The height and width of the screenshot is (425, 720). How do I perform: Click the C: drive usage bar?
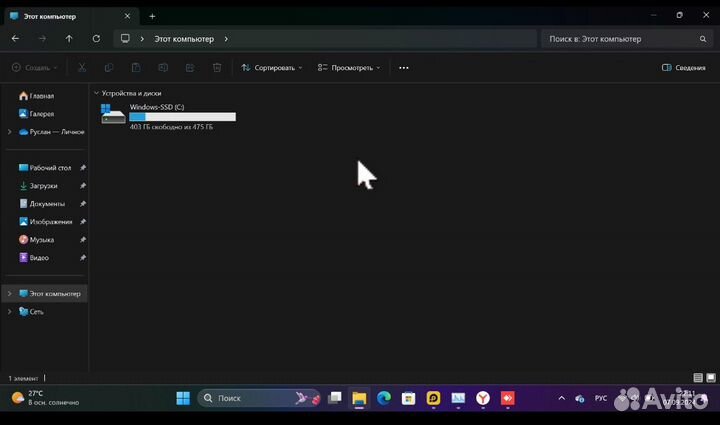coord(182,117)
